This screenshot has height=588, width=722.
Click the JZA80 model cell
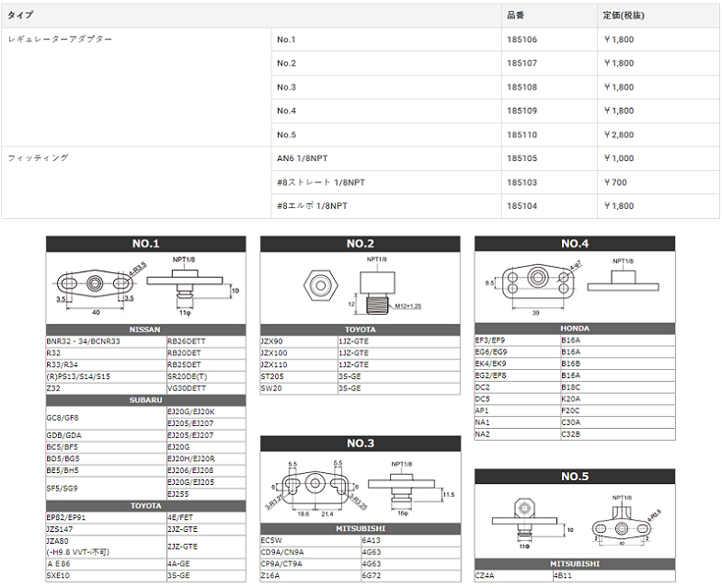[107, 547]
